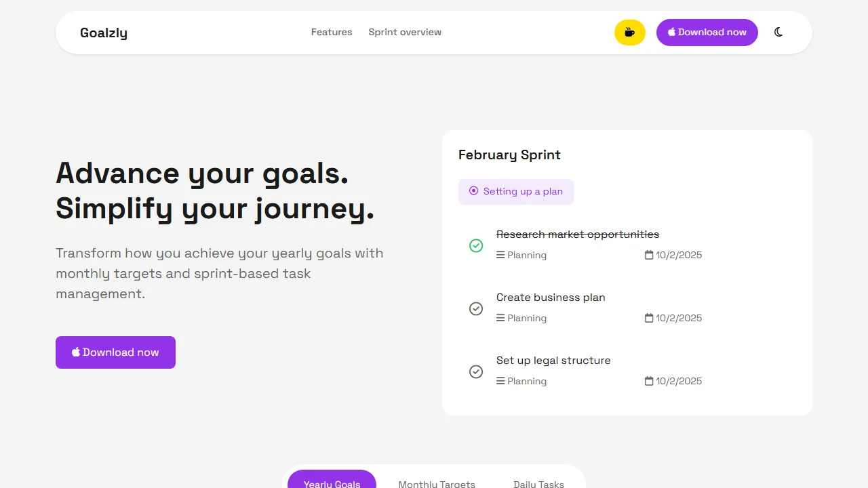Toggle dark mode with the moon icon
The height and width of the screenshot is (488, 868).
point(778,32)
